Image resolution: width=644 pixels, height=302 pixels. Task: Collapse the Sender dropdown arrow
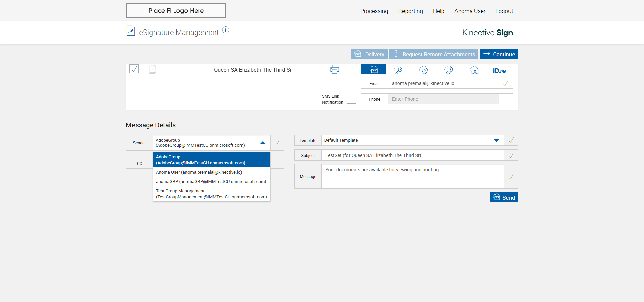tap(263, 143)
